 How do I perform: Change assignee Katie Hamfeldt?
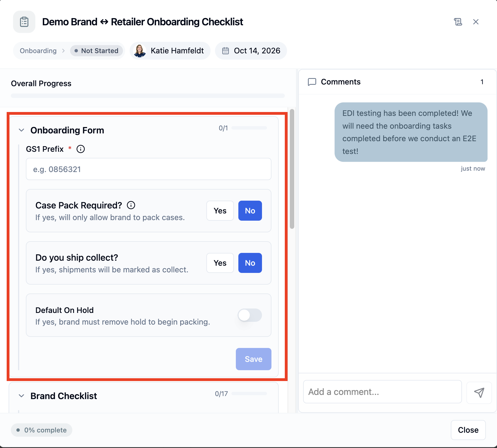click(170, 51)
